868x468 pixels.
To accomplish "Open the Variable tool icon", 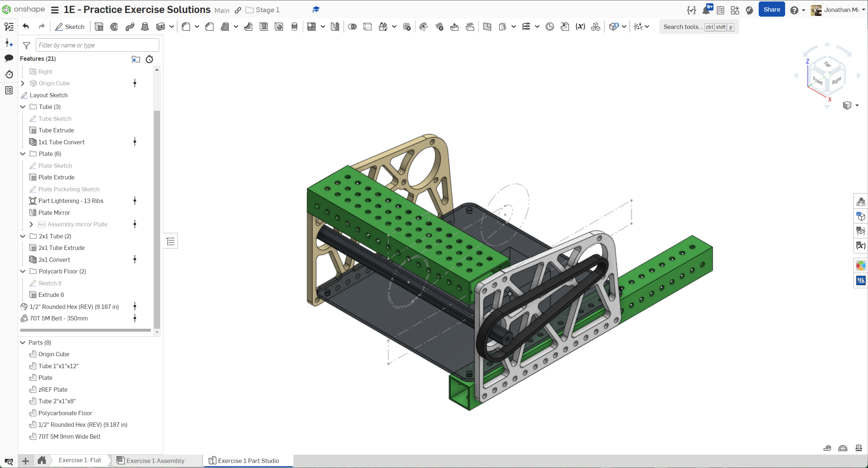I will 580,27.
